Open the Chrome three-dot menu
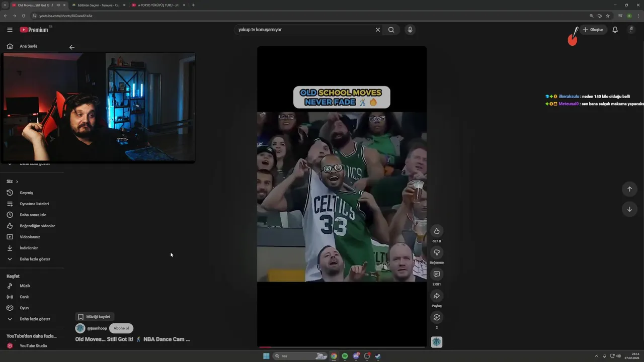The height and width of the screenshot is (362, 644). click(638, 16)
